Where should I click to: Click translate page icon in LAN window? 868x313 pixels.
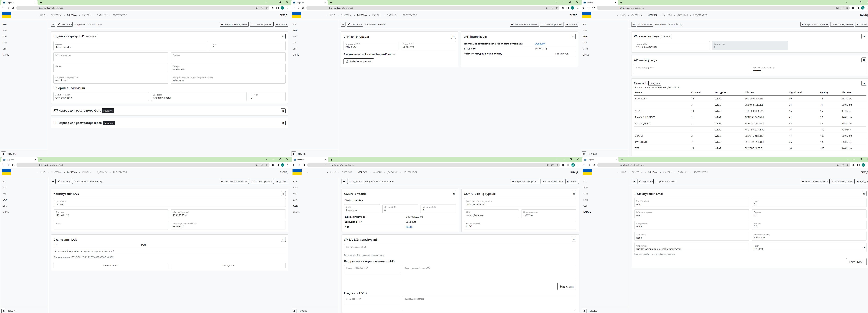[x=257, y=165]
